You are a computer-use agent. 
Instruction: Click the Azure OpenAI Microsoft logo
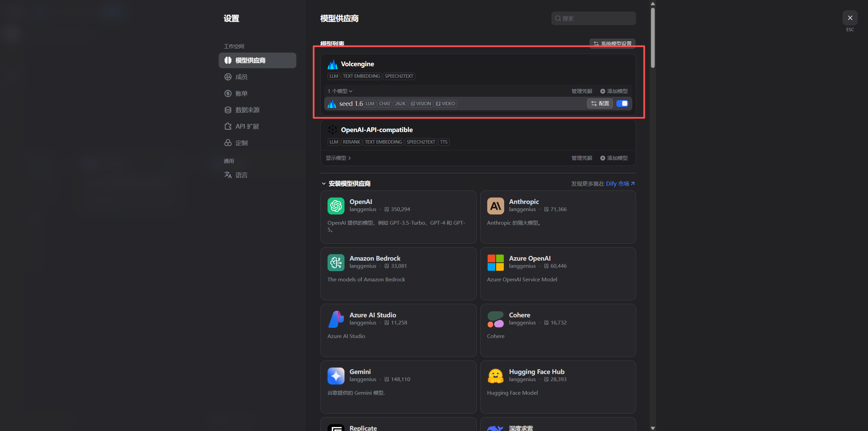495,262
